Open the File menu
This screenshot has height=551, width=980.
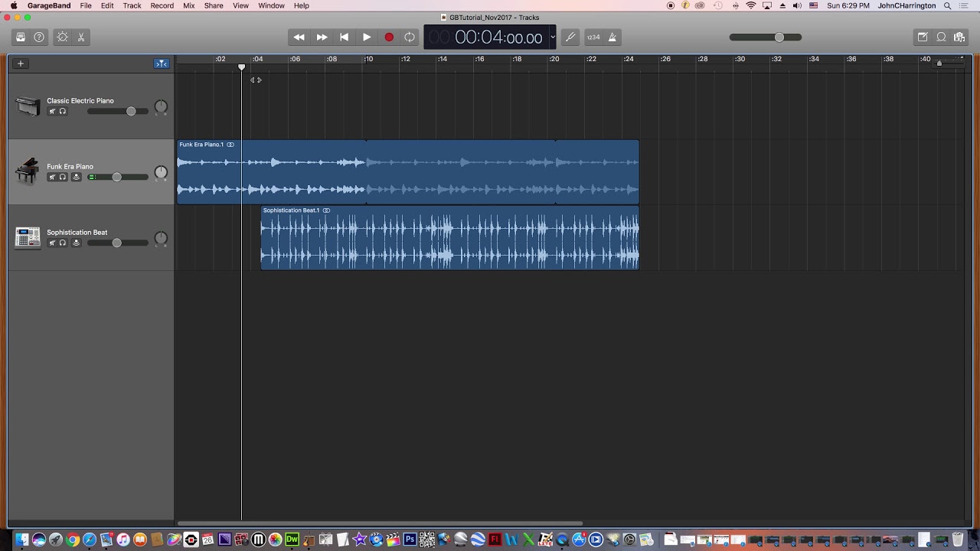click(x=86, y=5)
